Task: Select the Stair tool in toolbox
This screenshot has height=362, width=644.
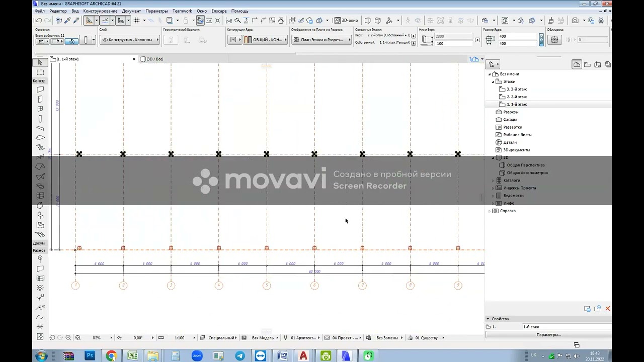Action: 40,147
